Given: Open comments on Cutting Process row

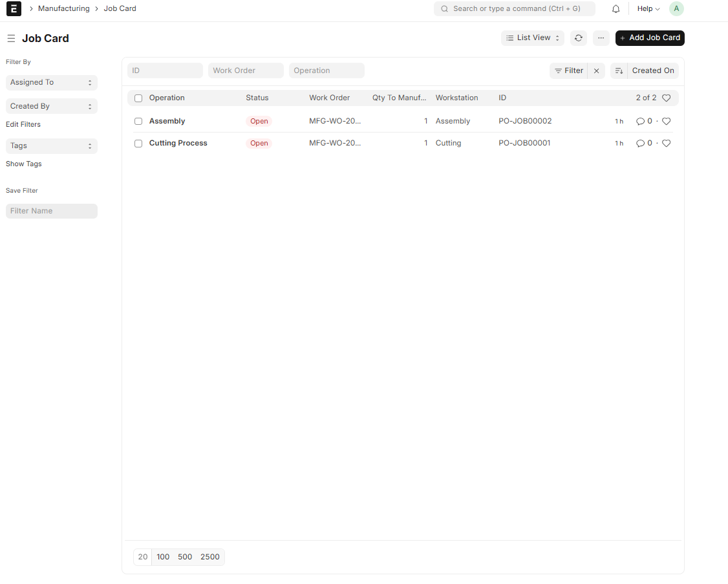Looking at the screenshot, I should click(644, 143).
